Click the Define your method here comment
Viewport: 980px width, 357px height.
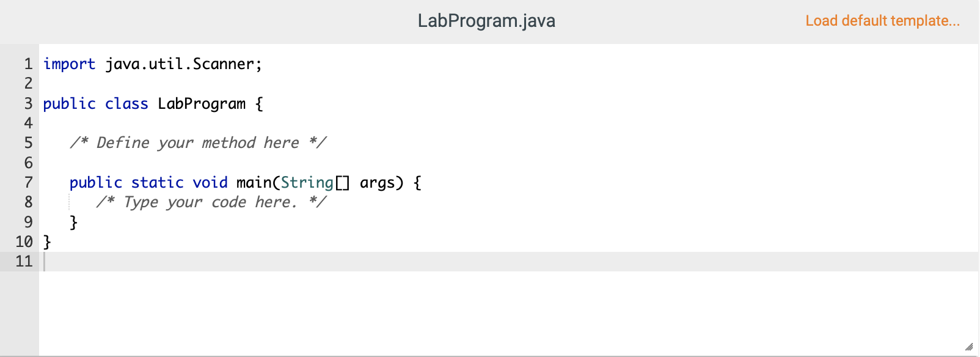point(197,142)
